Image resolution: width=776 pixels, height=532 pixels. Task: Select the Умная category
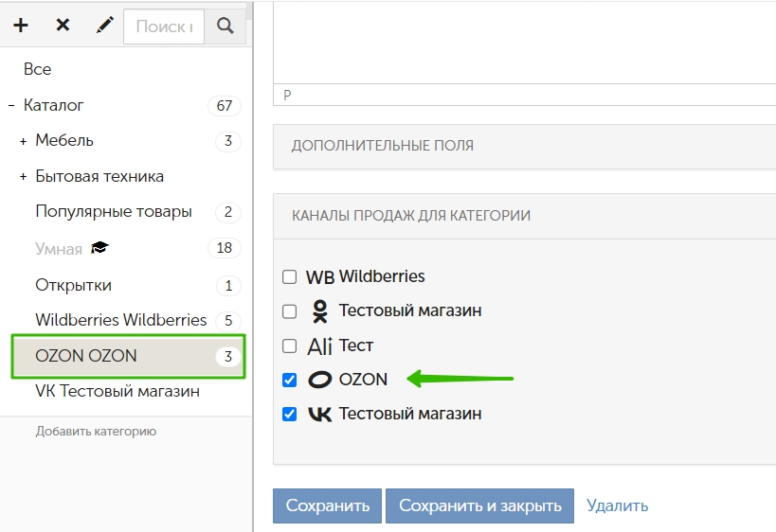(59, 249)
